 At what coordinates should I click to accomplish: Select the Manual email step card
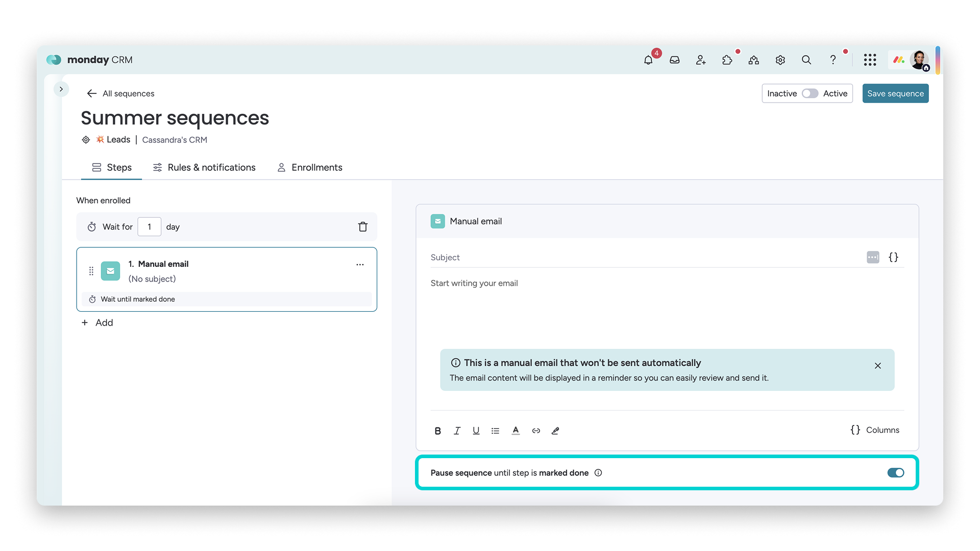[227, 279]
